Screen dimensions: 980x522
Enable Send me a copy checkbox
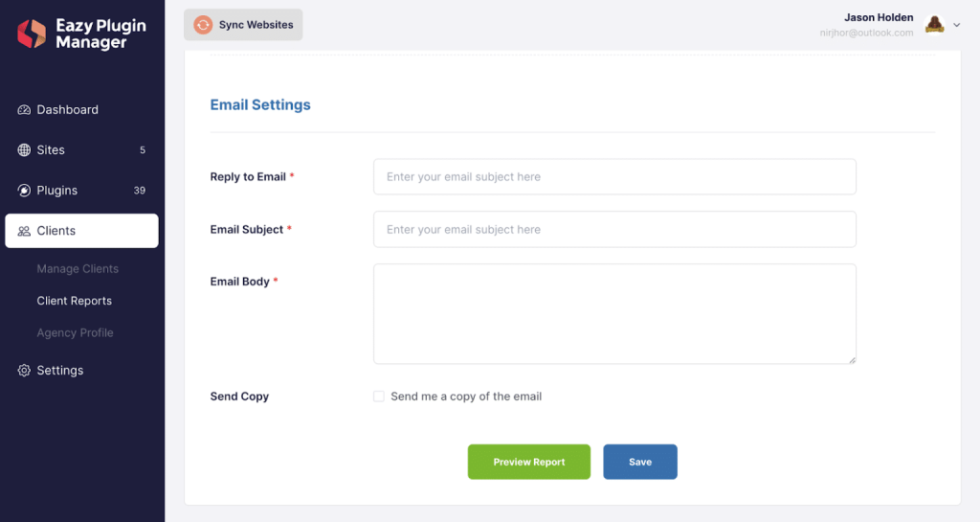379,397
